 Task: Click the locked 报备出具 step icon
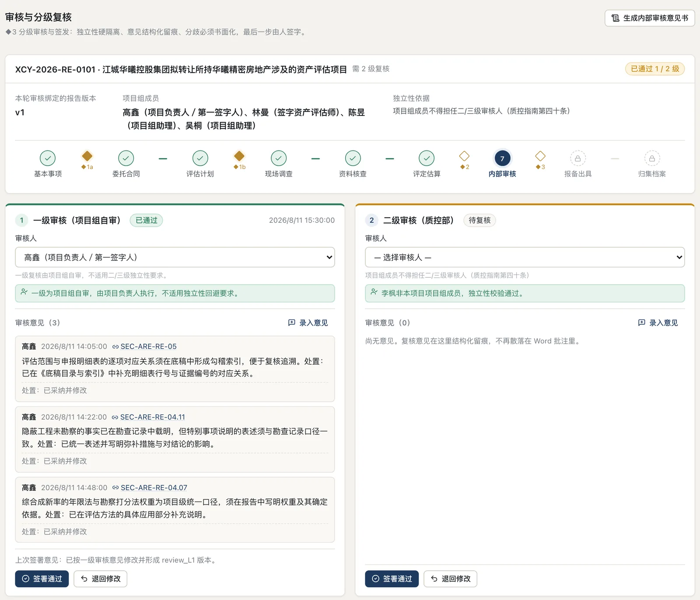coord(577,158)
